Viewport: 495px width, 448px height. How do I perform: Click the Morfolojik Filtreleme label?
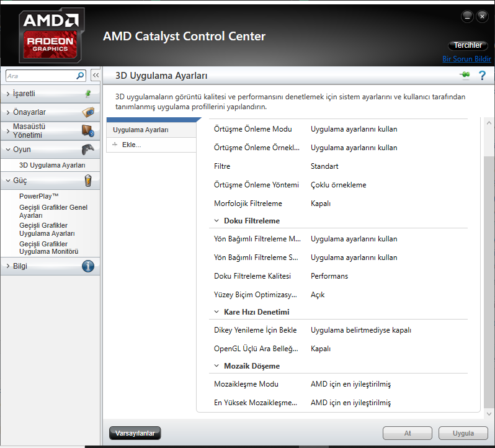(248, 204)
